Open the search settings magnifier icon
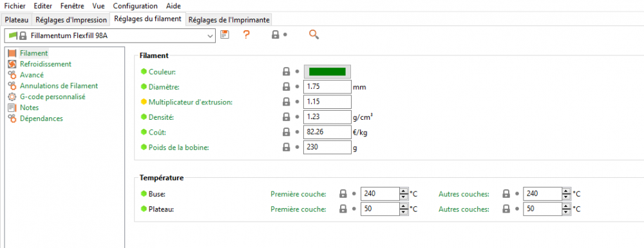The width and height of the screenshot is (644, 248). tap(314, 35)
